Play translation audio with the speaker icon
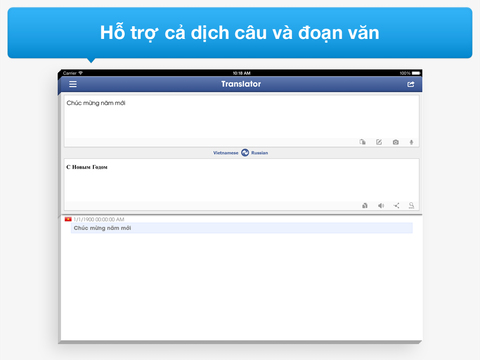 tap(381, 205)
